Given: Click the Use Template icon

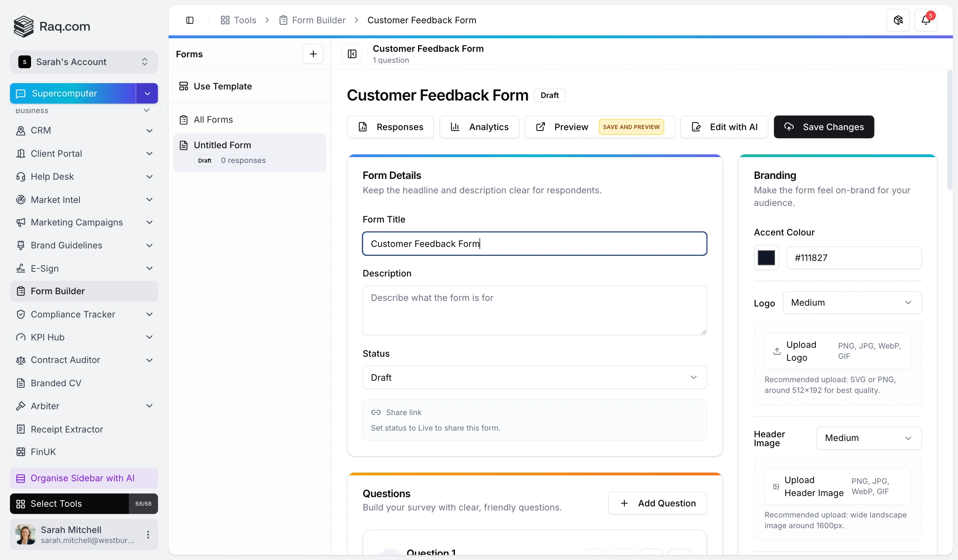Looking at the screenshot, I should tap(184, 86).
